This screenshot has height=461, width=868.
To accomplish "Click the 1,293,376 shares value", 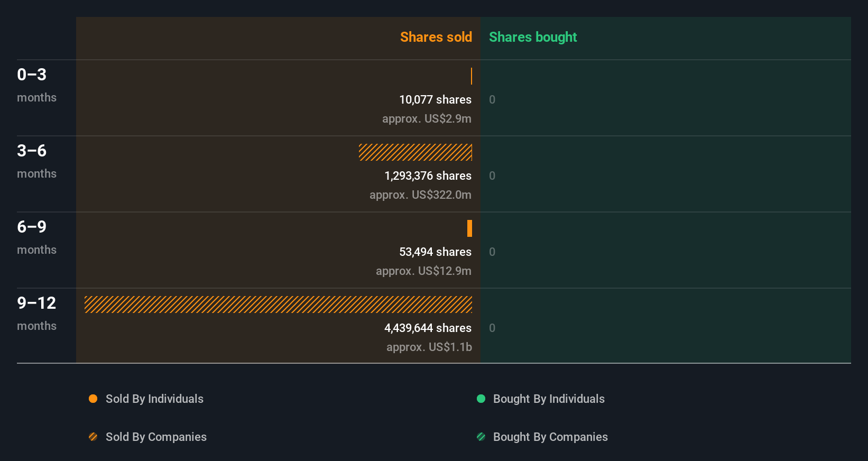I will pyautogui.click(x=428, y=176).
